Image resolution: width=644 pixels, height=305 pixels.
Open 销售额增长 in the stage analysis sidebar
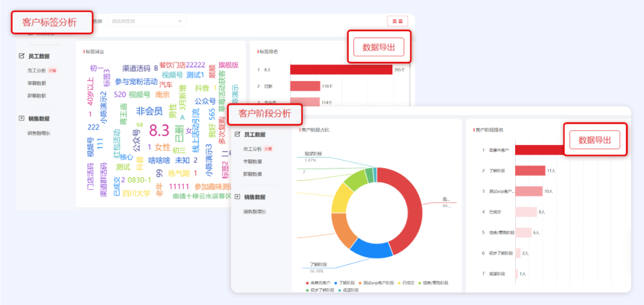(255, 211)
